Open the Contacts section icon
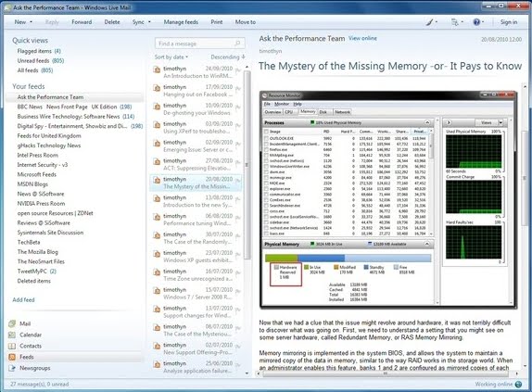The image size is (532, 392). coord(12,346)
